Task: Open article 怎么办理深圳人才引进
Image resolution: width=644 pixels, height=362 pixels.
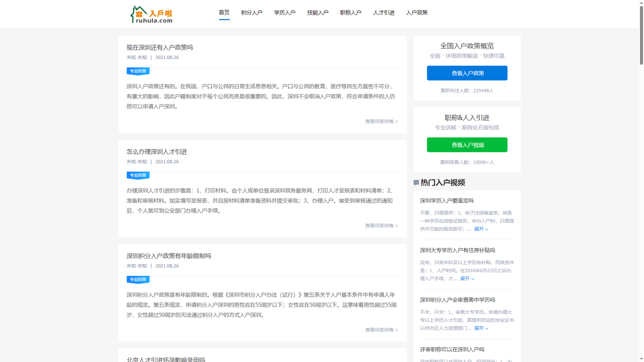Action: pyautogui.click(x=157, y=152)
